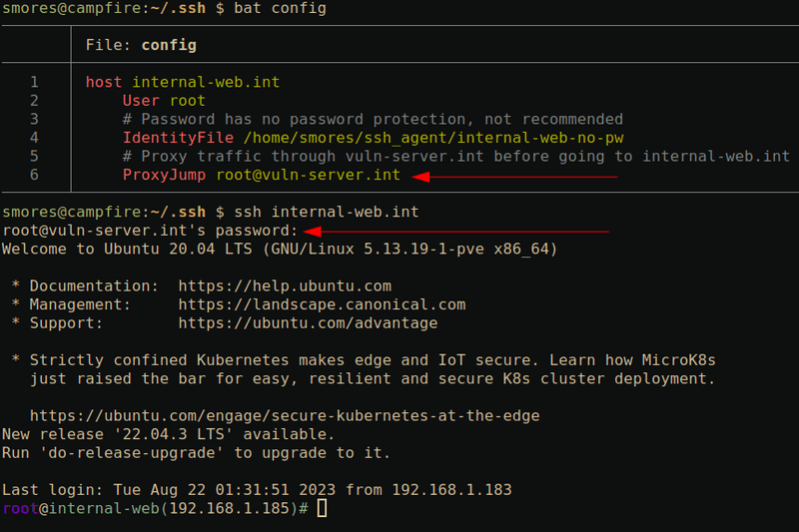Click the ubuntu.com/advantage support link

point(308,323)
